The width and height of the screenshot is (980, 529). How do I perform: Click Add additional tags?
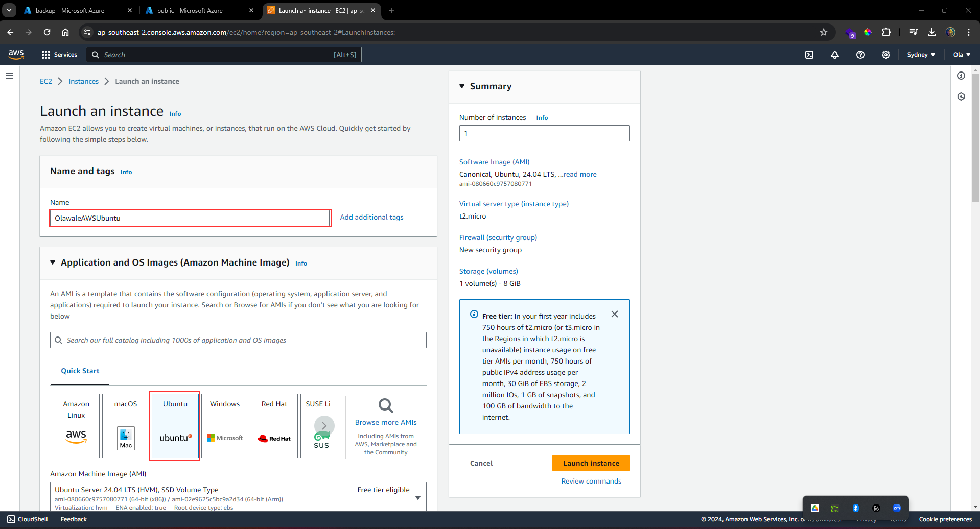point(371,217)
